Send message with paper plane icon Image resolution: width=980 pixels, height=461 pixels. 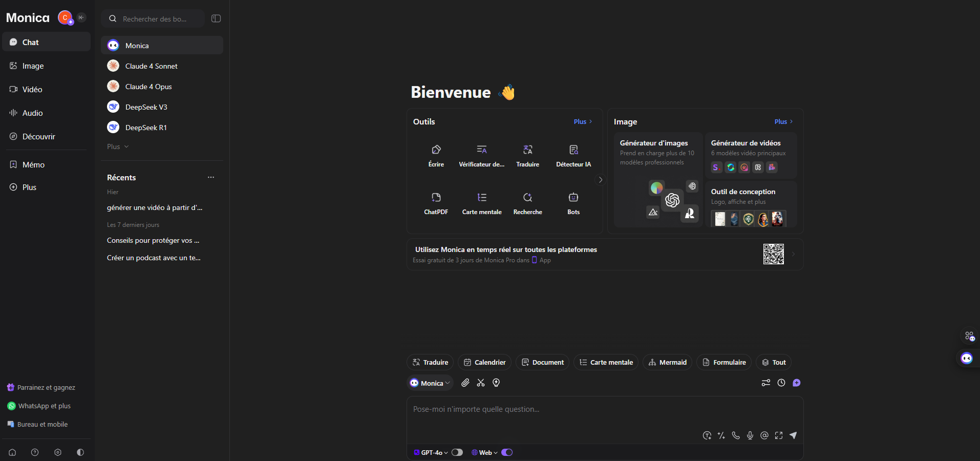[x=793, y=435]
